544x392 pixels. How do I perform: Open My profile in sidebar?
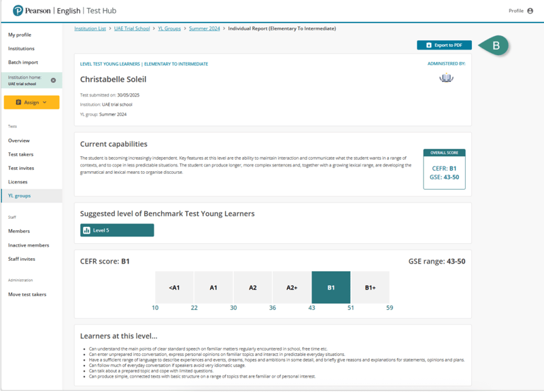(20, 35)
